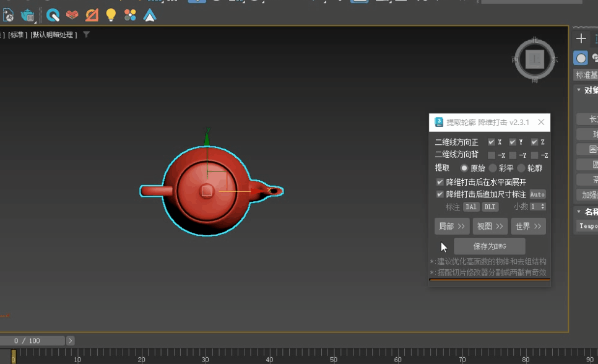Click the next frame arrow beside 0 / 100
The height and width of the screenshot is (364, 598).
(70, 340)
